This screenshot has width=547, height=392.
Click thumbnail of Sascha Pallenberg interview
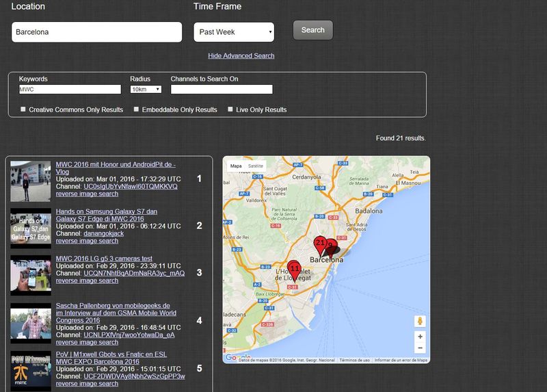tap(31, 323)
